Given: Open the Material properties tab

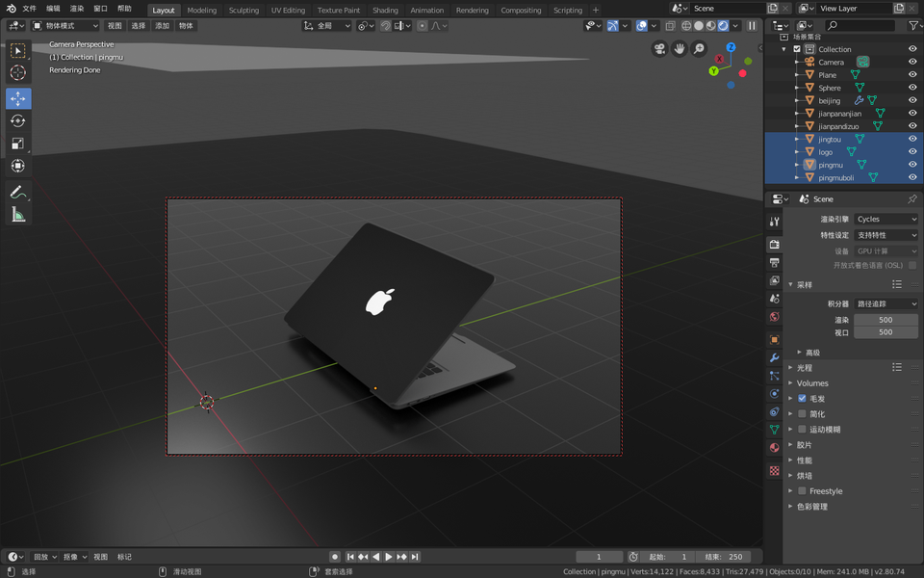Looking at the screenshot, I should tap(774, 448).
